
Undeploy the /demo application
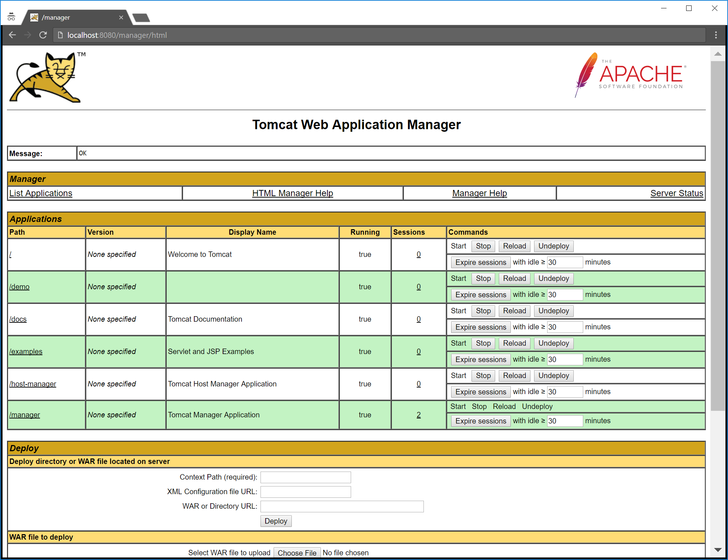tap(553, 278)
